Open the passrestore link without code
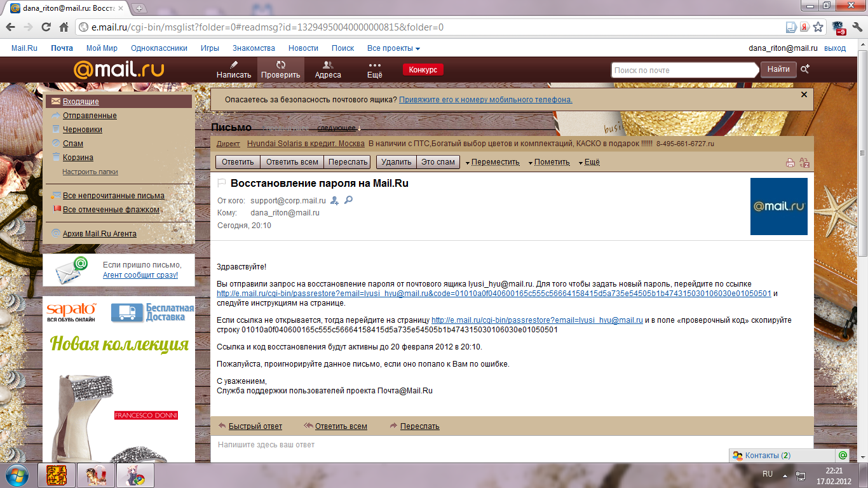This screenshot has width=868, height=488. (x=537, y=320)
